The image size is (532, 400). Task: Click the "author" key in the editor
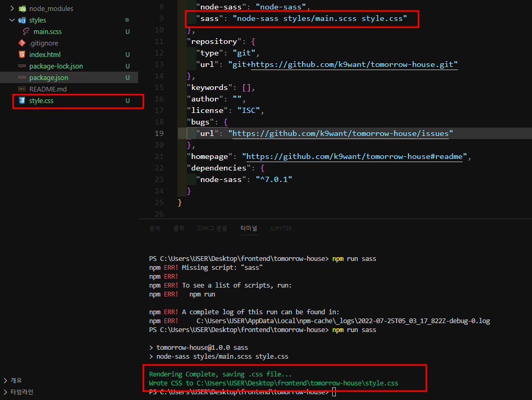[x=205, y=99]
